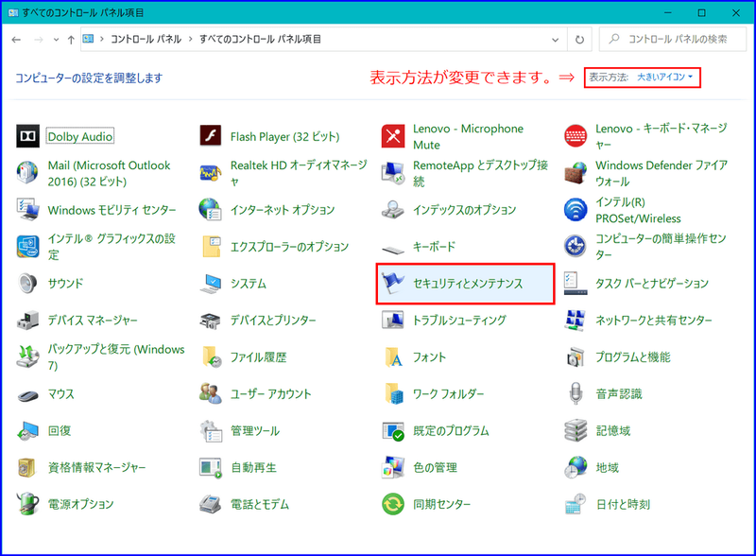Open the 音声認識 microphone icon
This screenshot has height=556, width=756.
576,393
